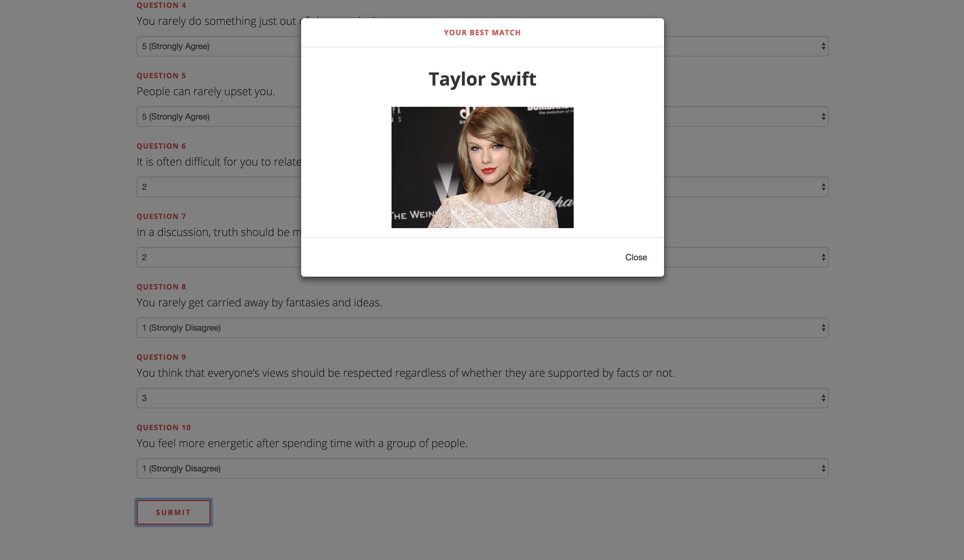
Task: Click the stepper arrows on the Question 10 select
Action: 823,468
